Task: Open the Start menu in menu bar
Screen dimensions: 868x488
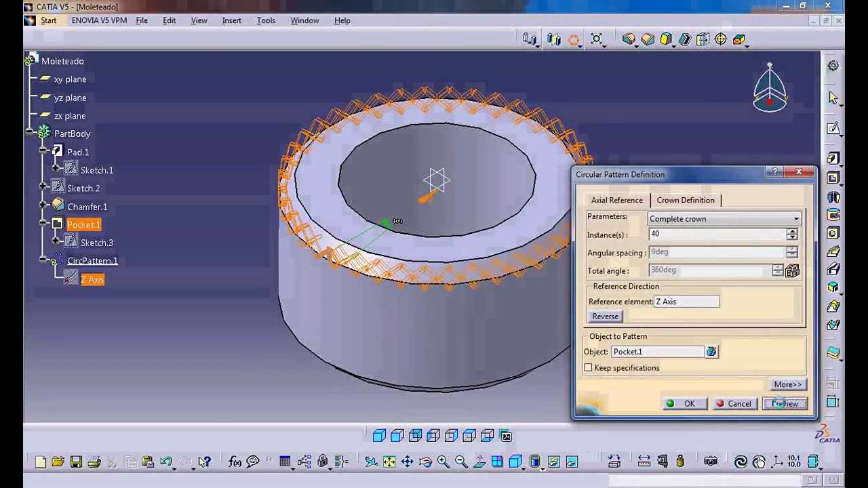Action: (x=48, y=20)
